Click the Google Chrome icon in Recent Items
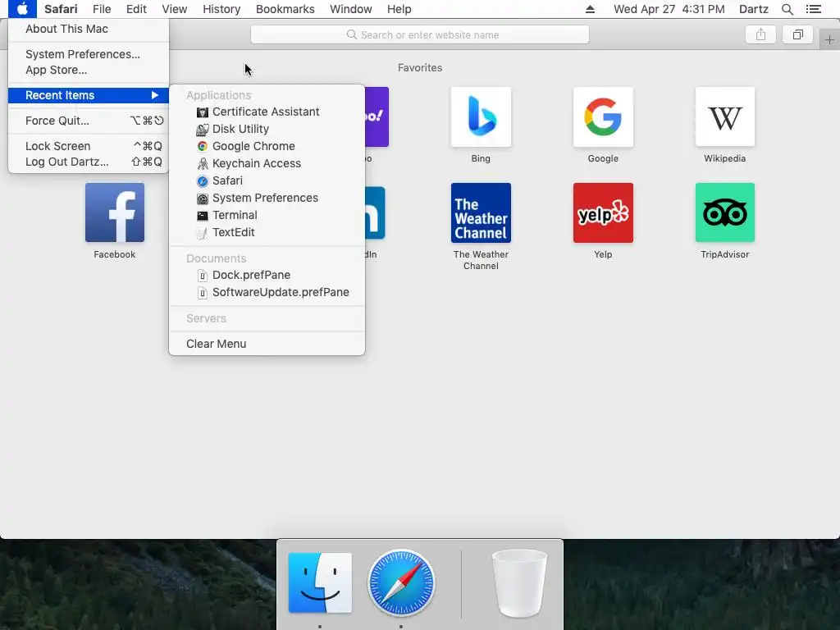 [x=203, y=146]
